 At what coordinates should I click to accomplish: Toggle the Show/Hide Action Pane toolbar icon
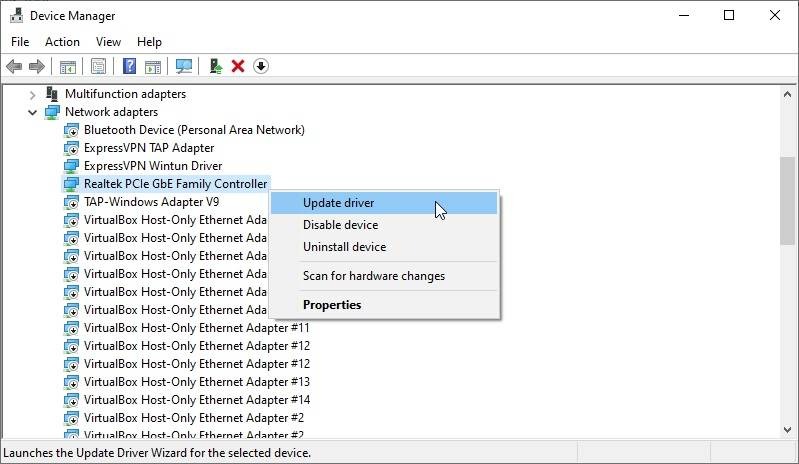tap(153, 66)
